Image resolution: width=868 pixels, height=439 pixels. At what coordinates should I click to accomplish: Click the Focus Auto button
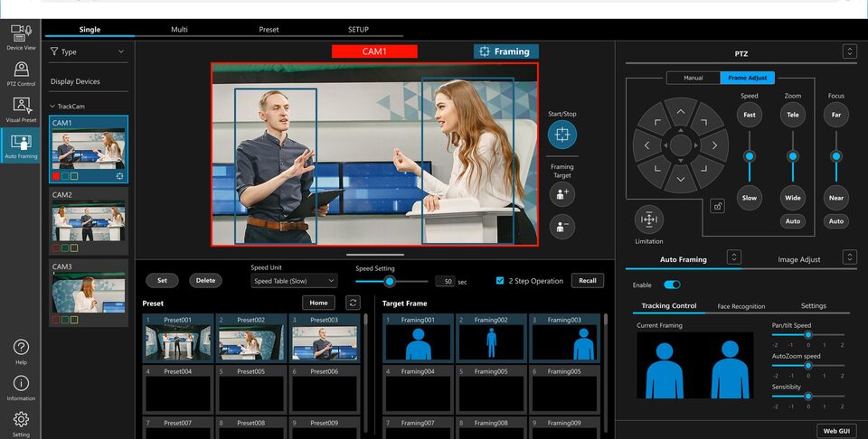835,221
